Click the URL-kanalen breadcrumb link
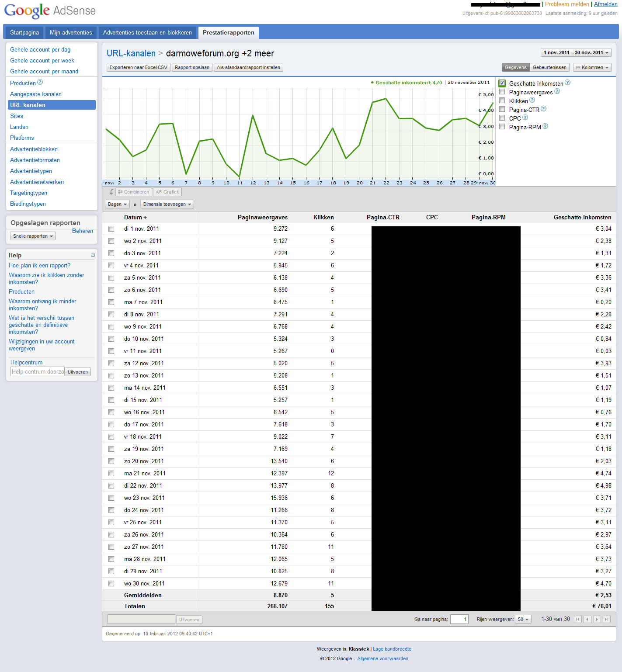The width and height of the screenshot is (622, 672). tap(131, 53)
